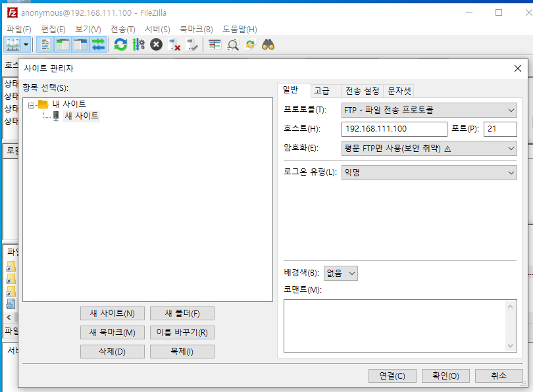Open 프로토콜 dropdown

tap(429, 110)
